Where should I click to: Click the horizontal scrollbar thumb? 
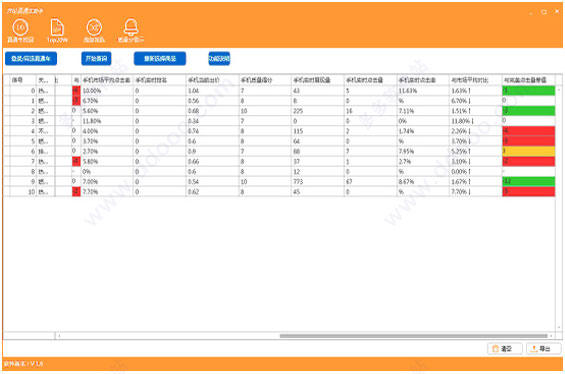[413, 336]
